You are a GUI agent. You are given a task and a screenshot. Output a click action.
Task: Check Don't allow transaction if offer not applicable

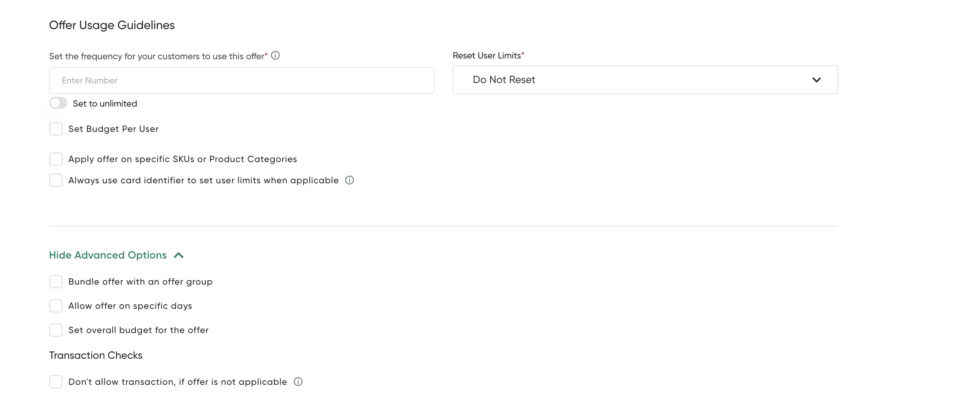pos(56,381)
